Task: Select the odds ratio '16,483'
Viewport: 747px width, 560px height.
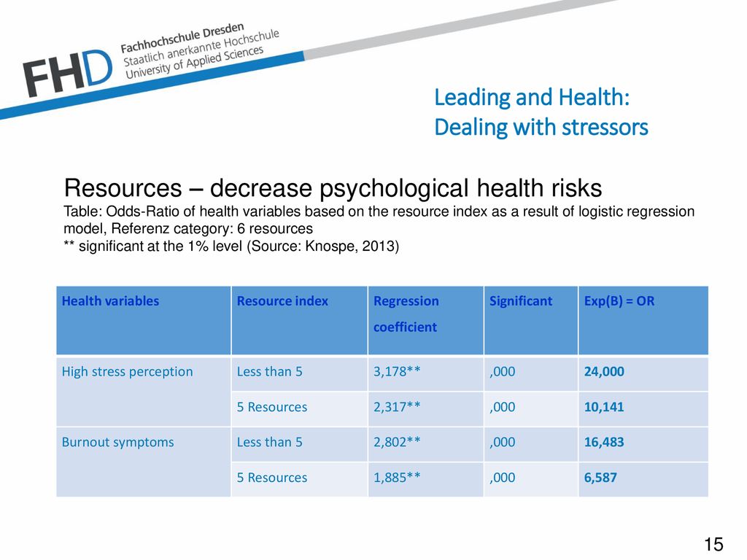Action: [604, 442]
